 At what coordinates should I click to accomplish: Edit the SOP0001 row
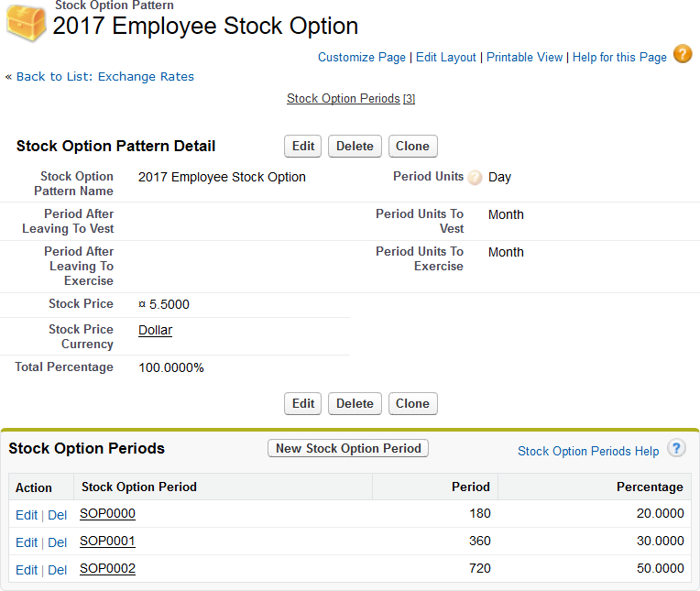point(27,542)
